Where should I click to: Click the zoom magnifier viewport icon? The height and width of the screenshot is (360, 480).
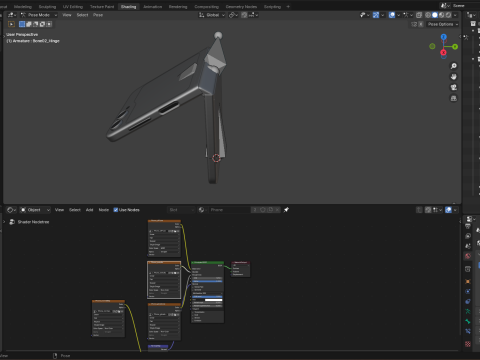pos(454,66)
